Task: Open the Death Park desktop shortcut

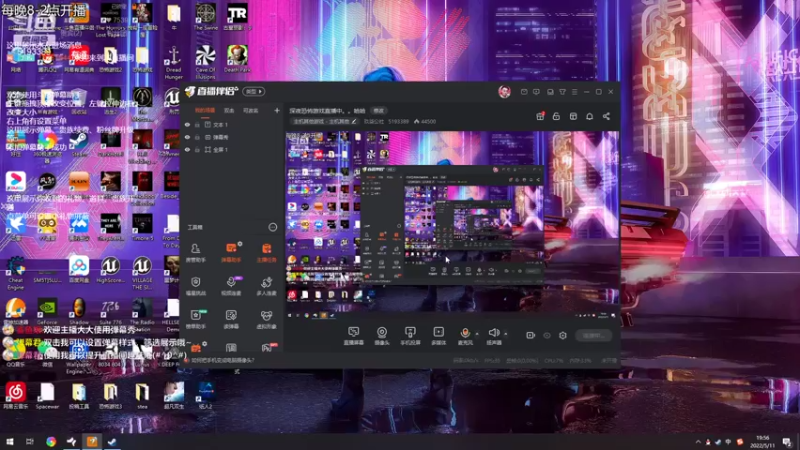Action: pos(237,59)
